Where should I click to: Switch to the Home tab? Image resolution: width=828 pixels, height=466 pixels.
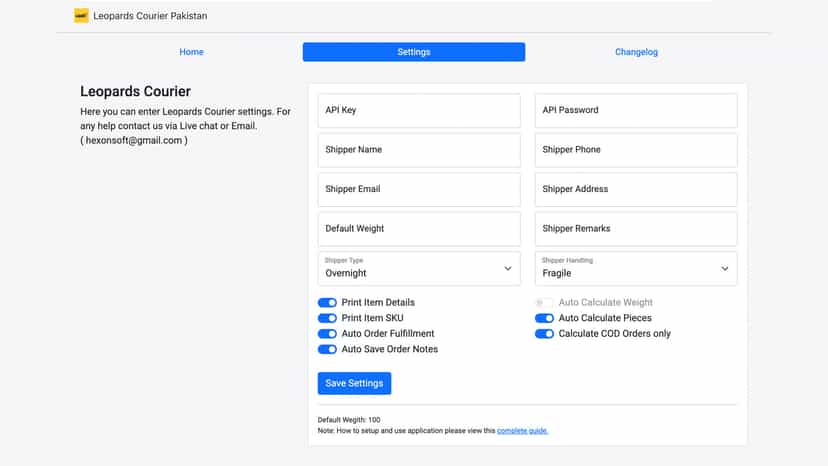point(191,52)
